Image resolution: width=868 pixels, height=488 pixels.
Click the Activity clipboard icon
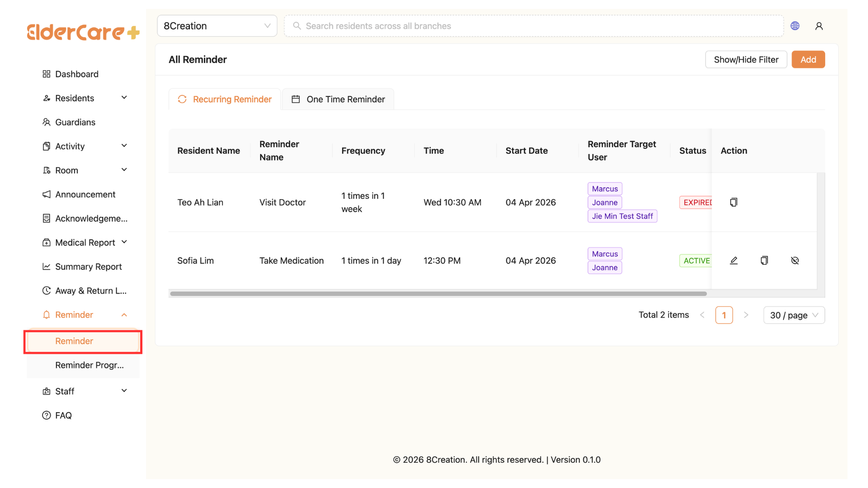[46, 146]
